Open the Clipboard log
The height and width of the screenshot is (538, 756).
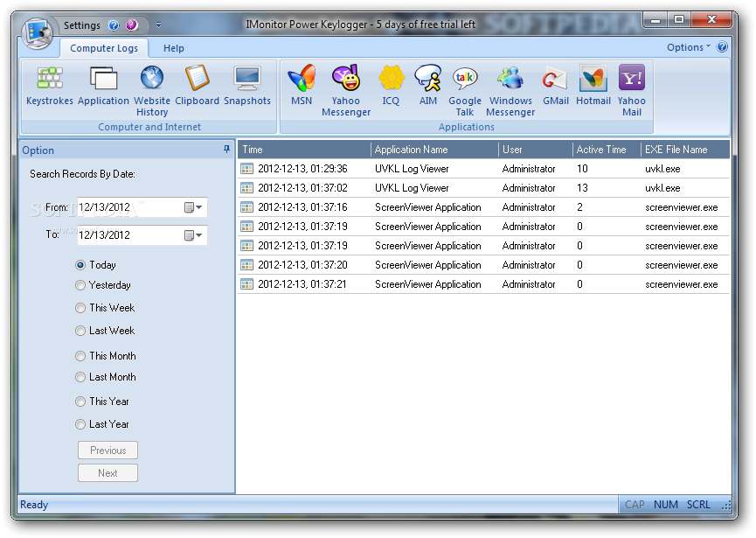[x=198, y=86]
